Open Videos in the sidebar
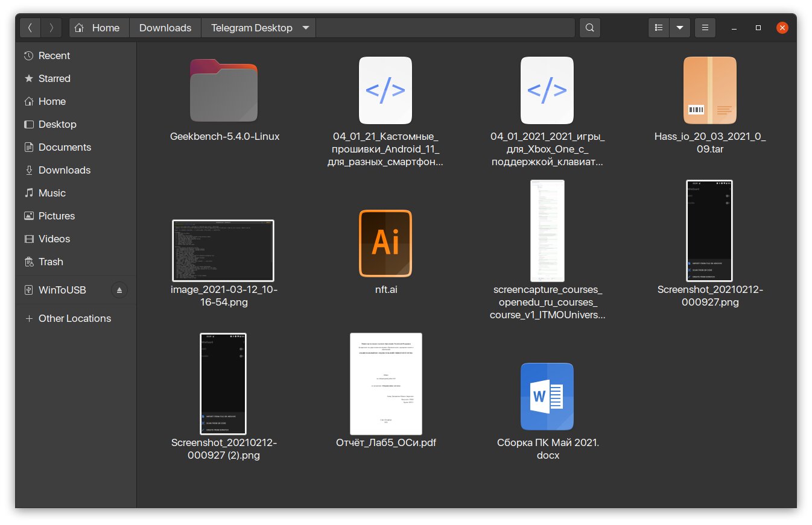Screen dimensions: 812x525 coord(76,239)
